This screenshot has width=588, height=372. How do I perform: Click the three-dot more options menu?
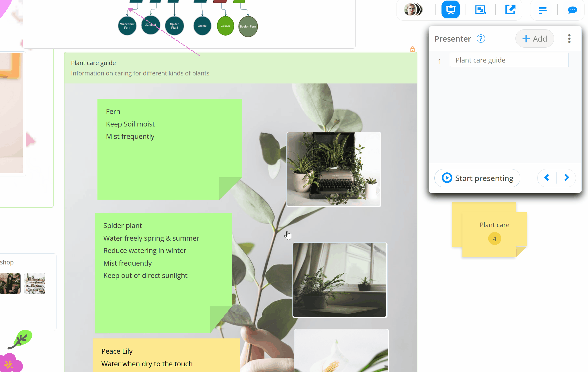pos(570,38)
